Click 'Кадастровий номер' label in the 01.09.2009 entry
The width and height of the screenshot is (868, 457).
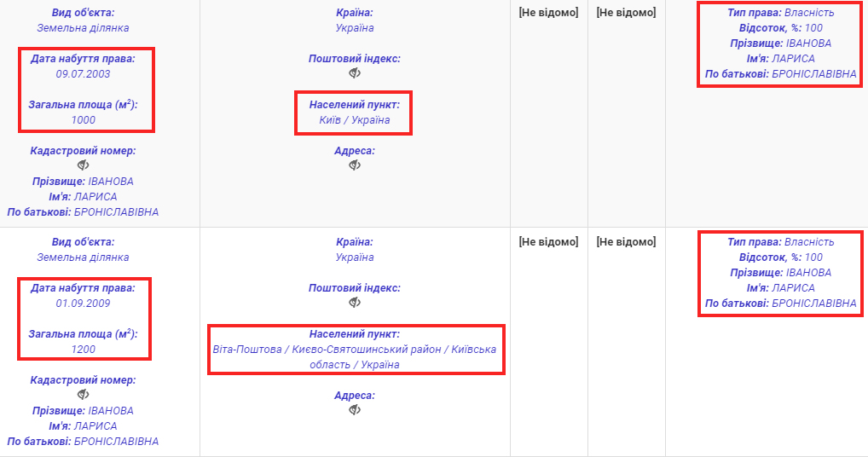click(83, 379)
